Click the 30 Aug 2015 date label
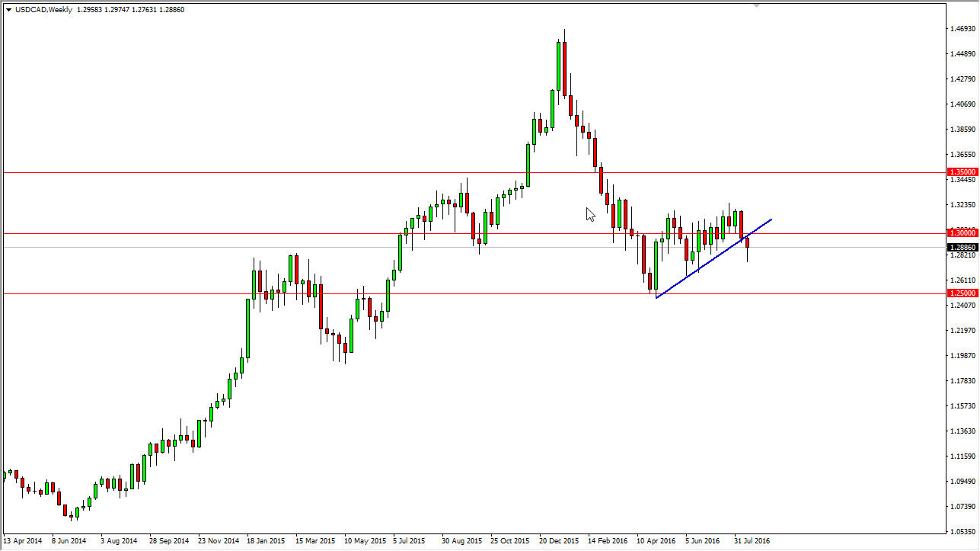Viewport: 980px width, 551px height. 461,540
